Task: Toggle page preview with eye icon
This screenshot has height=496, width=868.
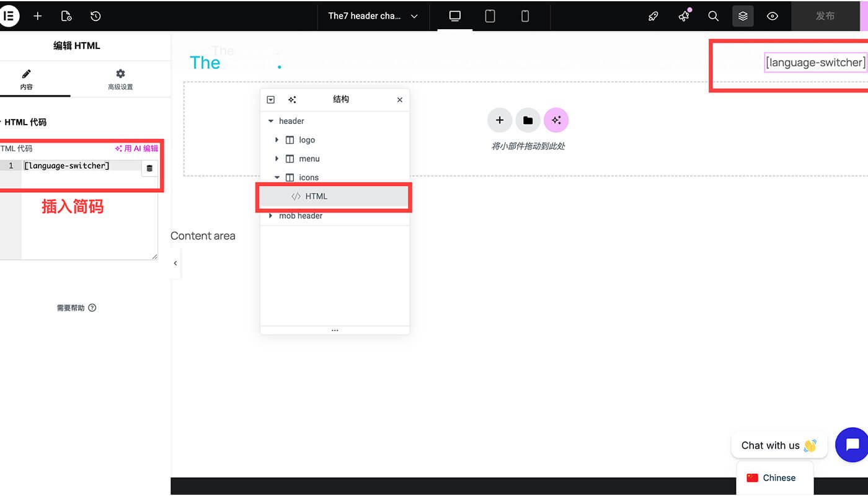Action: [x=773, y=16]
